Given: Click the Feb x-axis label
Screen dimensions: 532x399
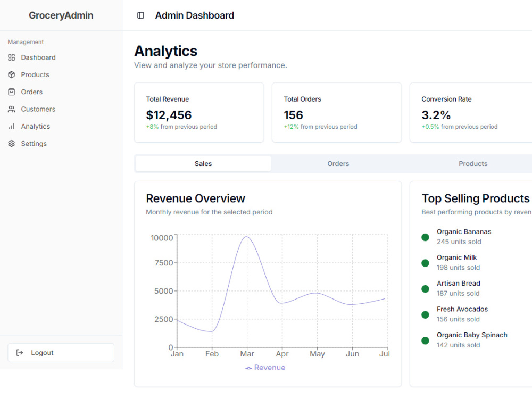Looking at the screenshot, I should [212, 354].
